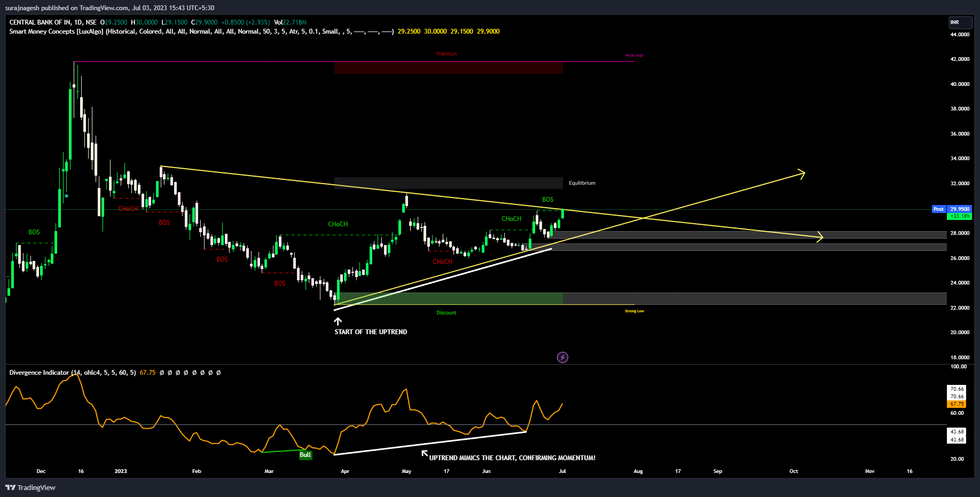Click the Discount zone label
This screenshot has width=980, height=497.
pyautogui.click(x=446, y=313)
